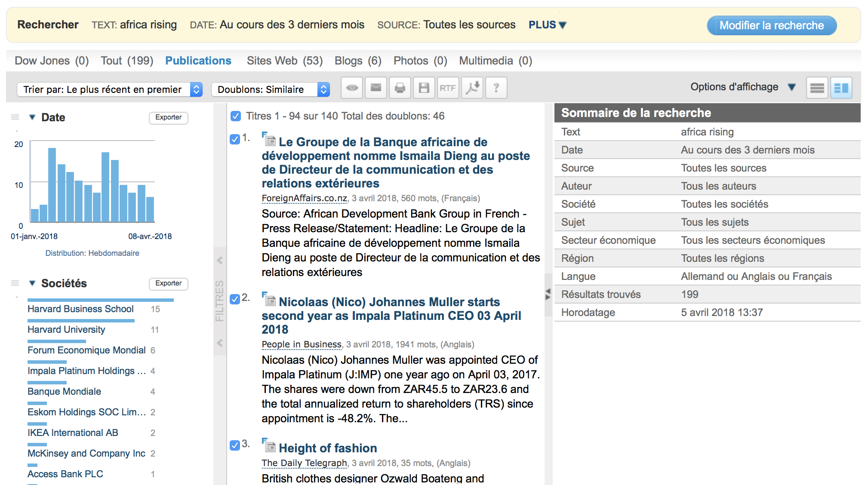This screenshot has width=868, height=485.
Task: Filter by Access Bank PLC
Action: tap(65, 474)
